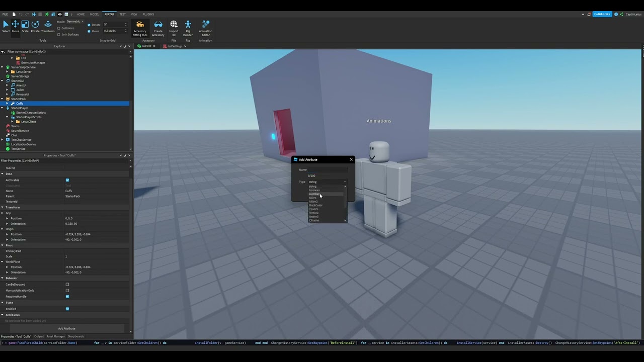Switch to the JailSettings script tab

coord(175,46)
